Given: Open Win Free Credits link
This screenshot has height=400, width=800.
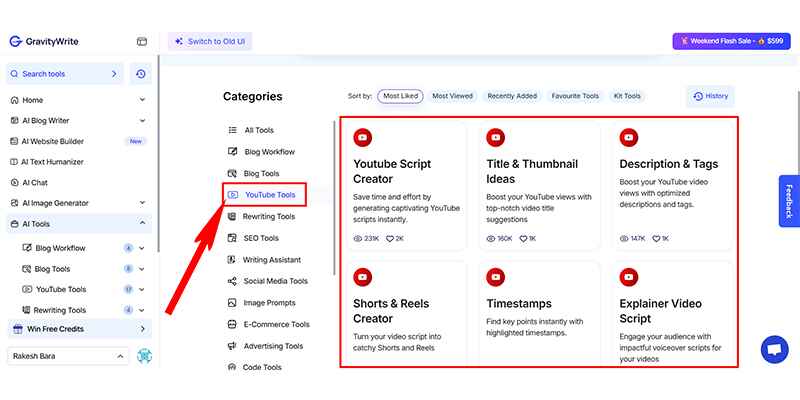Looking at the screenshot, I should click(x=80, y=329).
